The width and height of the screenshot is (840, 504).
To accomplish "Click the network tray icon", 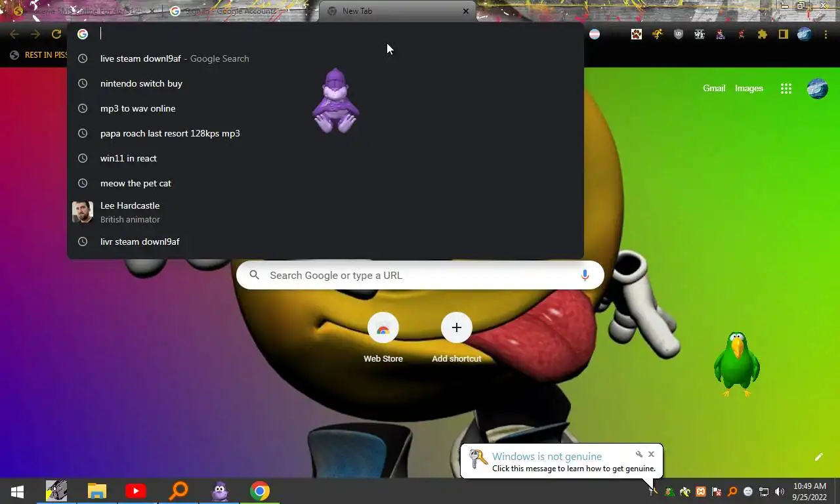I will (764, 492).
